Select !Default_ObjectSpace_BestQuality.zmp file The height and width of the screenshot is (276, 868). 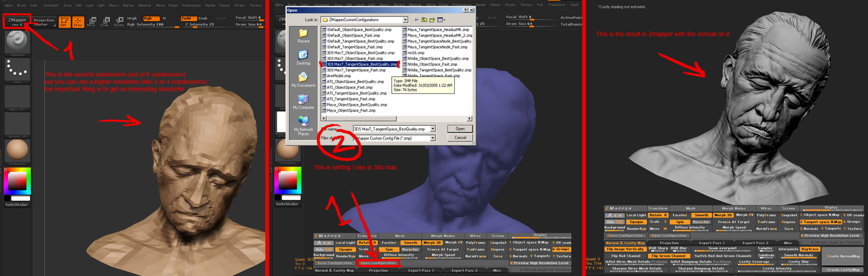coord(356,30)
